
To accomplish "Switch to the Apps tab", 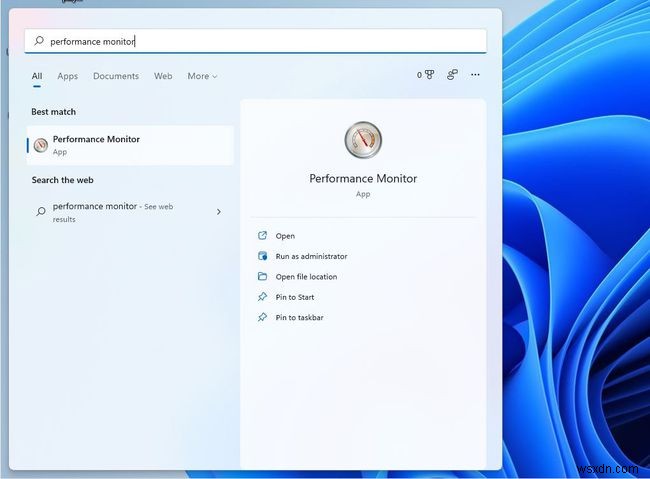I will tap(68, 76).
